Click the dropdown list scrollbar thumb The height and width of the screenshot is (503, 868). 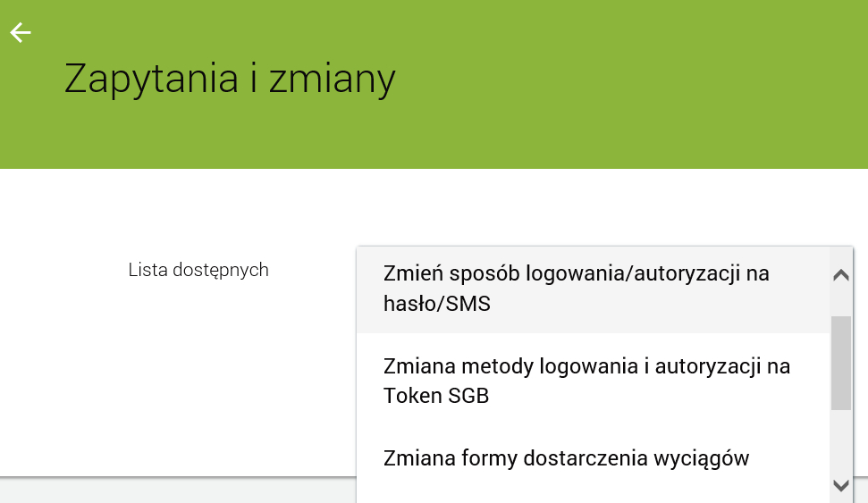click(840, 362)
